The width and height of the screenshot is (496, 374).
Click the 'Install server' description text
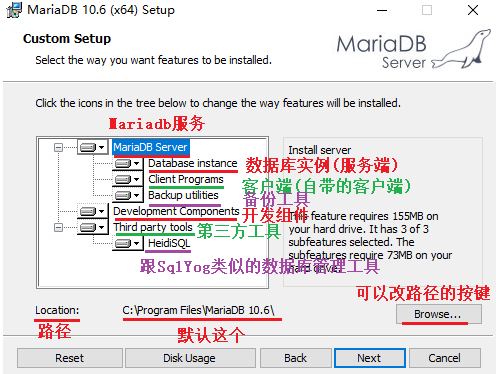point(319,150)
